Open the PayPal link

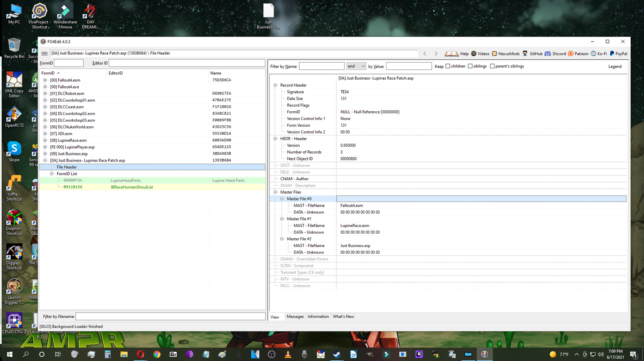[618, 54]
